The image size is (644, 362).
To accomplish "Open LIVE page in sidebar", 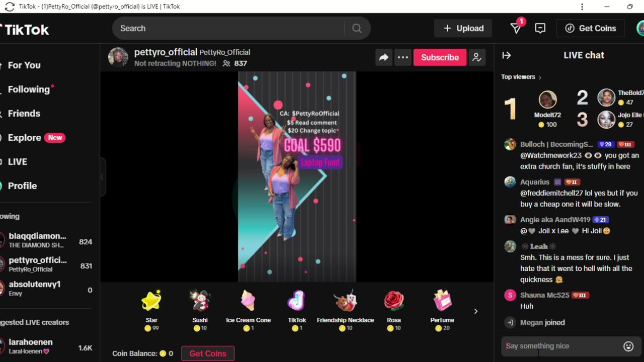I will 17,162.
